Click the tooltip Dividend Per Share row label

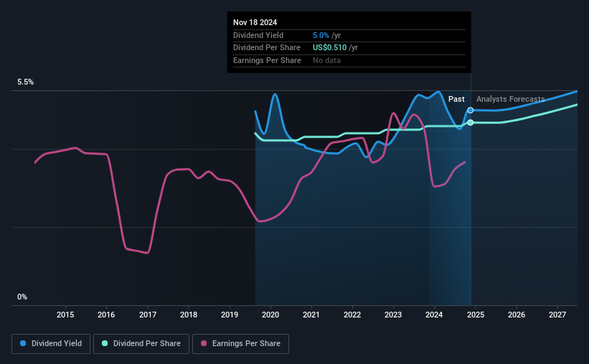tap(267, 48)
